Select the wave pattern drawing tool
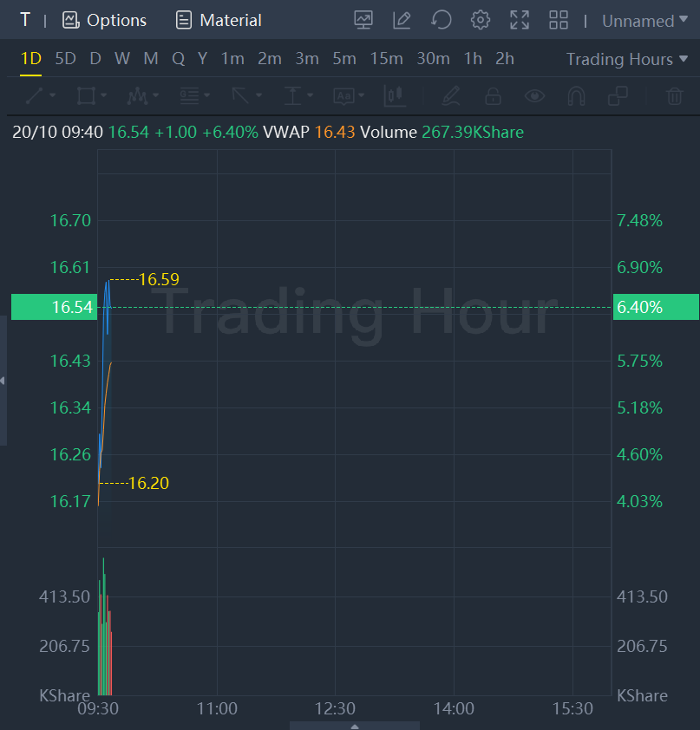The width and height of the screenshot is (700, 730). (138, 96)
